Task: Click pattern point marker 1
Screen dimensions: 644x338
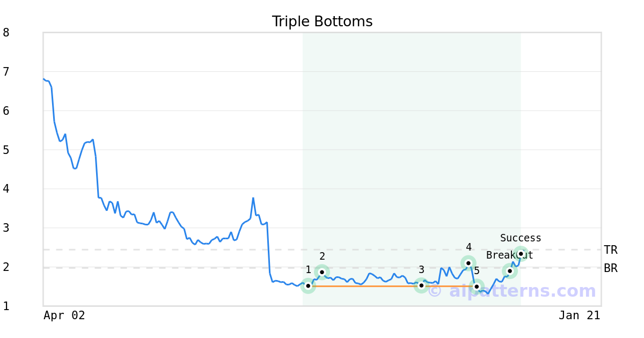Action: click(308, 286)
